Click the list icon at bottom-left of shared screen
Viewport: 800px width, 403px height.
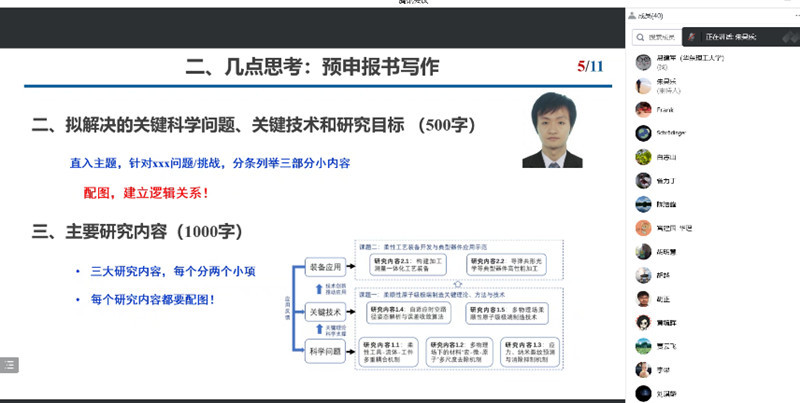8,365
